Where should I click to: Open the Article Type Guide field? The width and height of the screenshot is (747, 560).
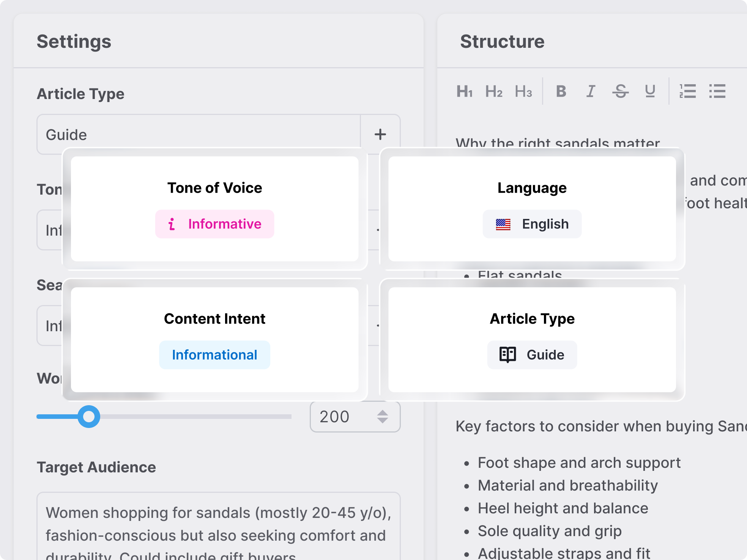click(x=199, y=134)
